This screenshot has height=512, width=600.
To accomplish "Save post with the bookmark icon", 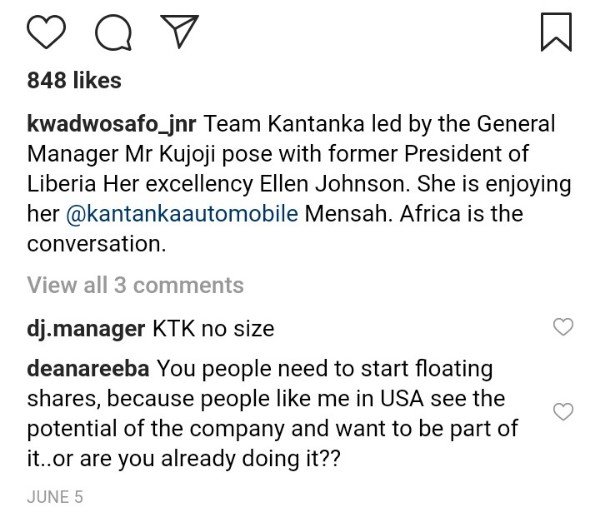I will pos(556,32).
